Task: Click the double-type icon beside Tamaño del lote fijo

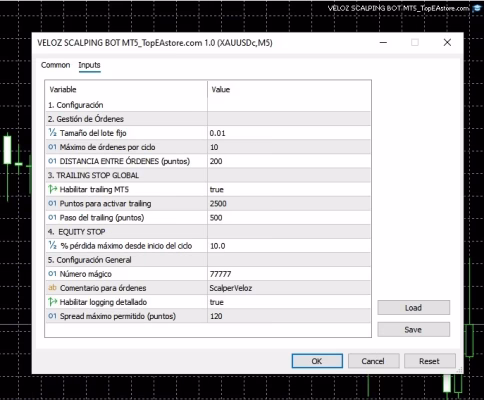Action: [52, 133]
